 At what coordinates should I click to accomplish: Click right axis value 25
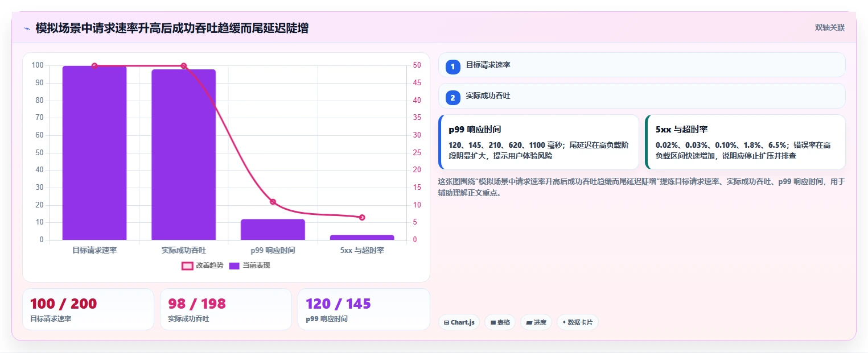[x=417, y=153]
